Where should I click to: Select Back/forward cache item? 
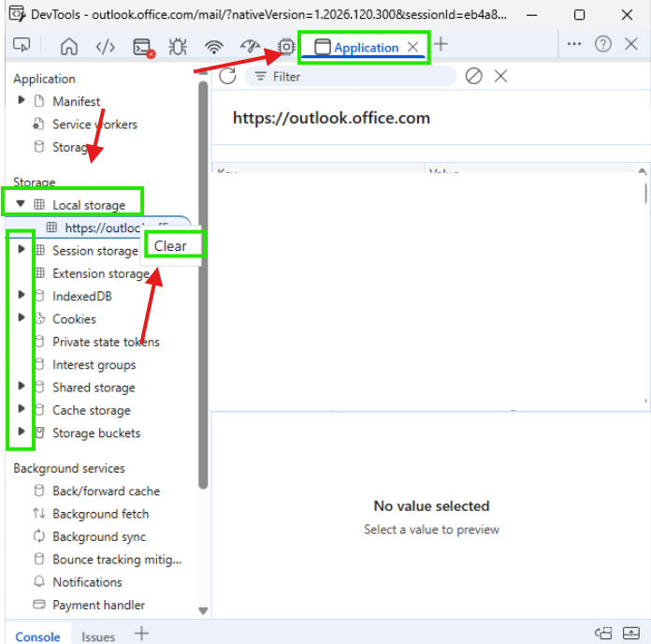tap(107, 491)
